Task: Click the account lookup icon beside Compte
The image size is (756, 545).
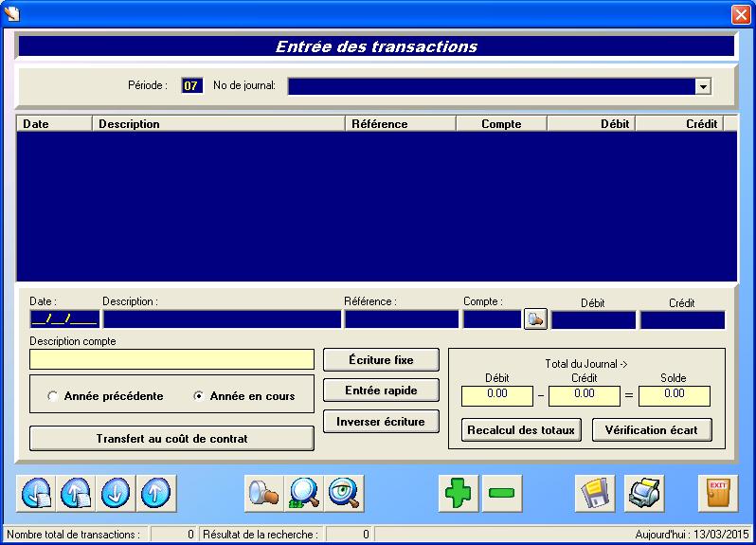Action: (535, 319)
